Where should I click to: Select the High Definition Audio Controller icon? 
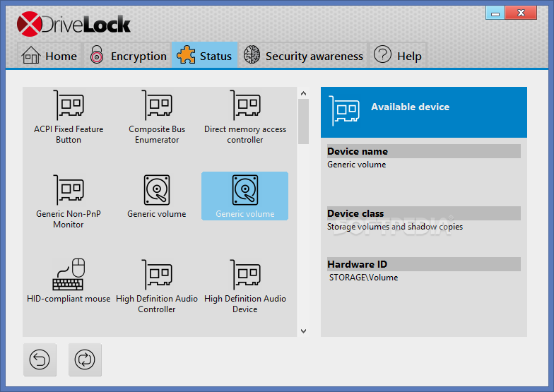coord(157,274)
